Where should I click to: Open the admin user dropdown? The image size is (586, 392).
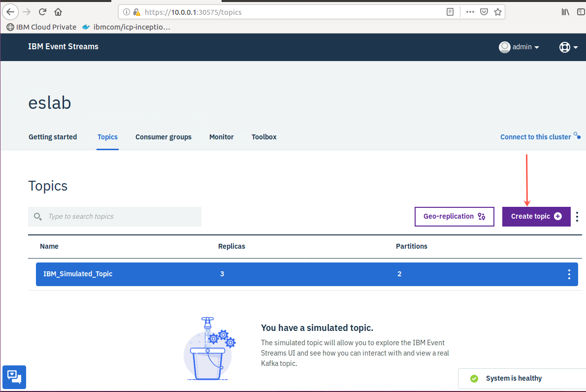pyautogui.click(x=520, y=47)
